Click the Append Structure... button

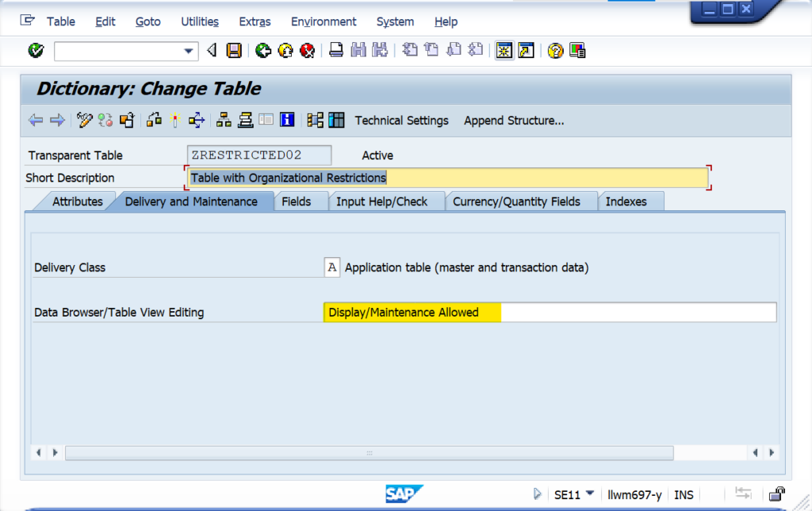(514, 121)
